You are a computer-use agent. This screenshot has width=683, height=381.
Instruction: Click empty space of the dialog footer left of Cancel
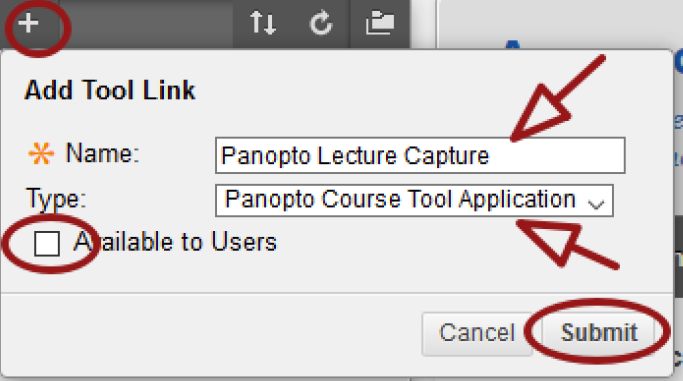pyautogui.click(x=211, y=333)
